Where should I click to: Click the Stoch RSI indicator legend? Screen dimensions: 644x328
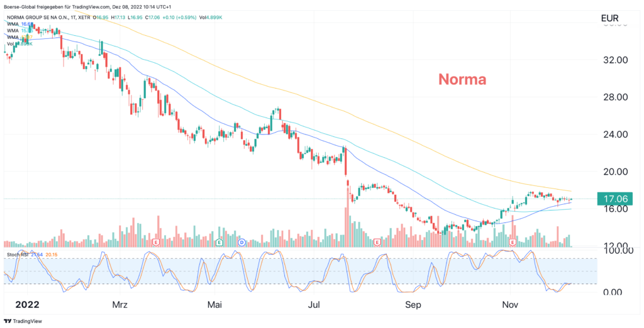[x=32, y=255]
